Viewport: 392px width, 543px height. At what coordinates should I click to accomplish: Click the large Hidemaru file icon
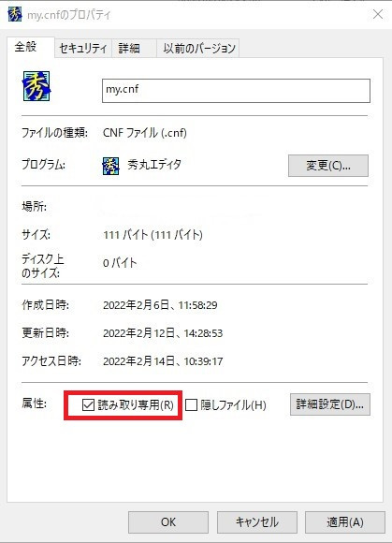click(36, 86)
